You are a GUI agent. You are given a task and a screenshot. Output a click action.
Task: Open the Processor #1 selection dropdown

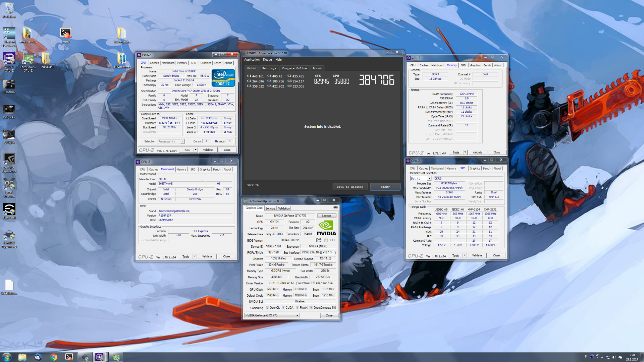(x=171, y=141)
